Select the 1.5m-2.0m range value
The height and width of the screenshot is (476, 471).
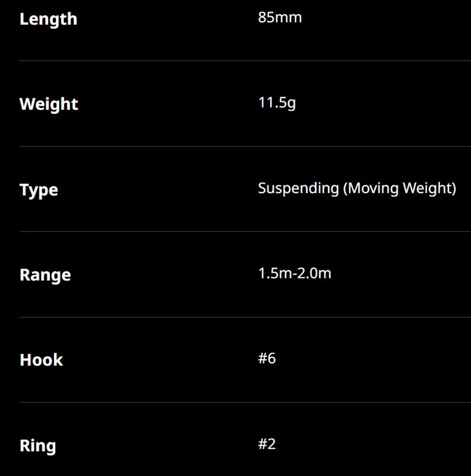click(x=295, y=273)
